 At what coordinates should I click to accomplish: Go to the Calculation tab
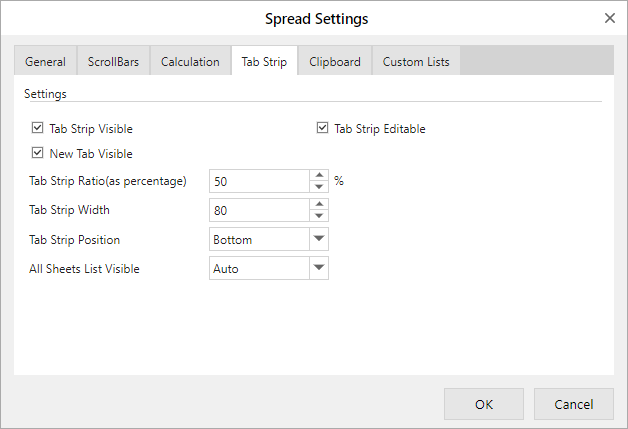click(190, 61)
